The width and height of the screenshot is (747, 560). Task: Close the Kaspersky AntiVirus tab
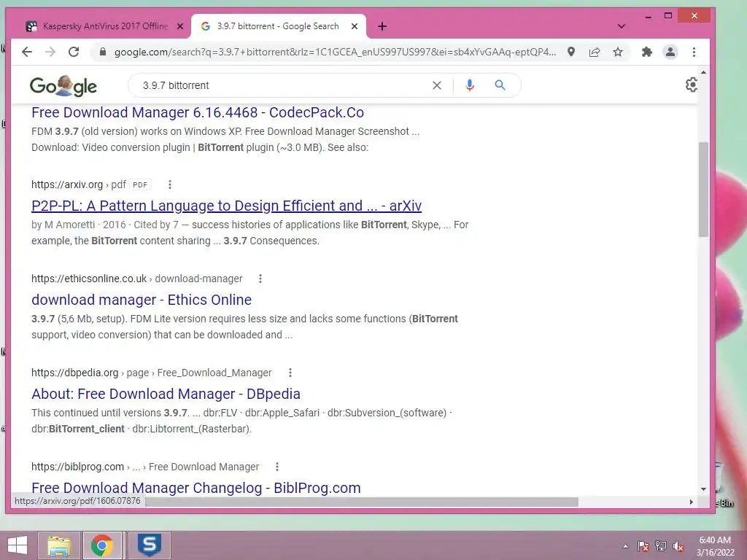click(x=180, y=26)
